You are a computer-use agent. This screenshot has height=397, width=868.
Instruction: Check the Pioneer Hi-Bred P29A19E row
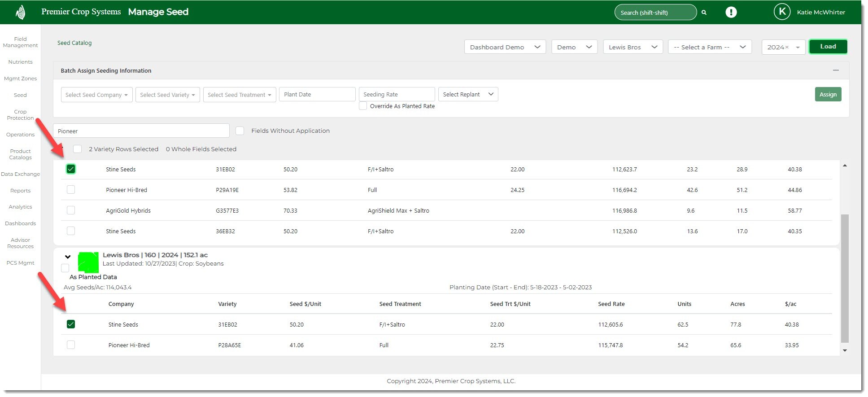pos(71,190)
